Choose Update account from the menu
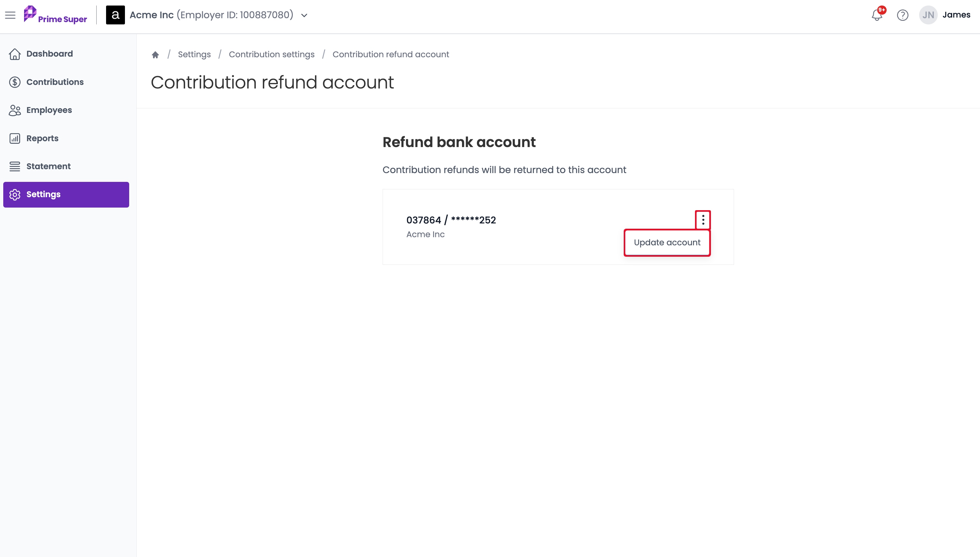Screen dimensions: 980x557 (x=667, y=242)
